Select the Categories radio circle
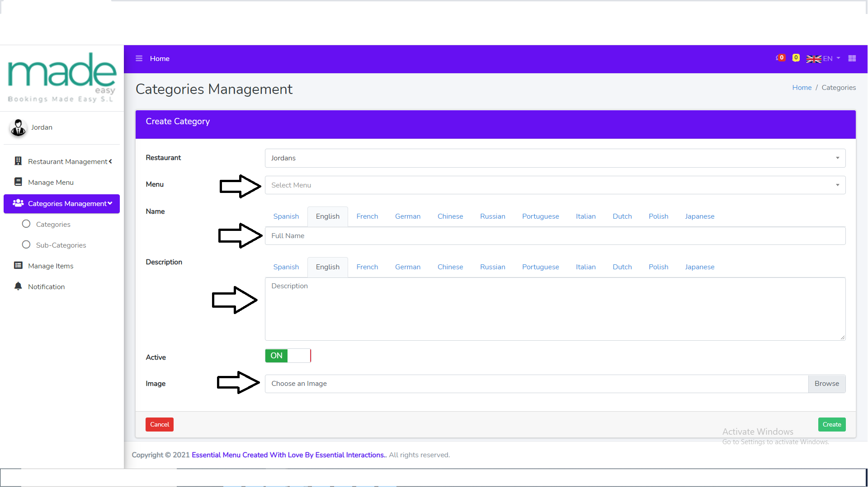 tap(26, 224)
